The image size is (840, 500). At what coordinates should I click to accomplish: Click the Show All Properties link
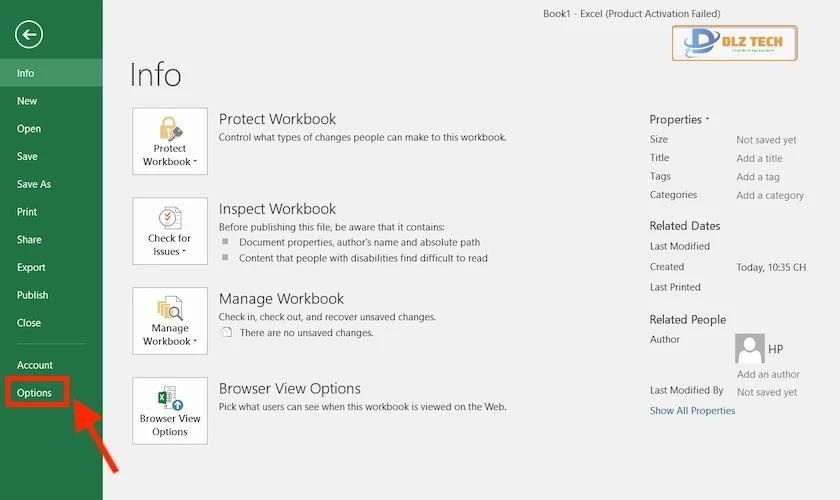pos(692,411)
